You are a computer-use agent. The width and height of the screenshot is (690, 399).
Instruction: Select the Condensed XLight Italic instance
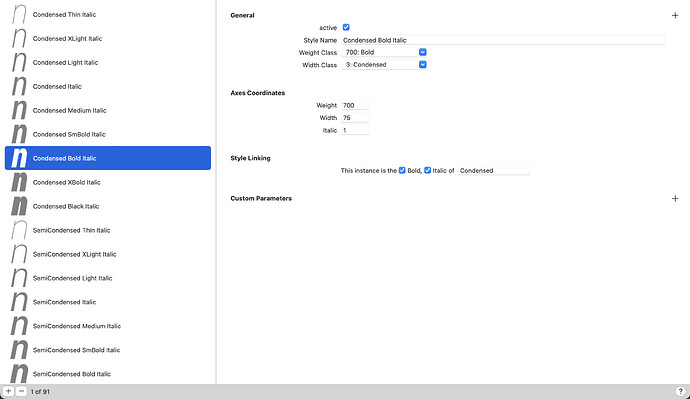coord(108,38)
